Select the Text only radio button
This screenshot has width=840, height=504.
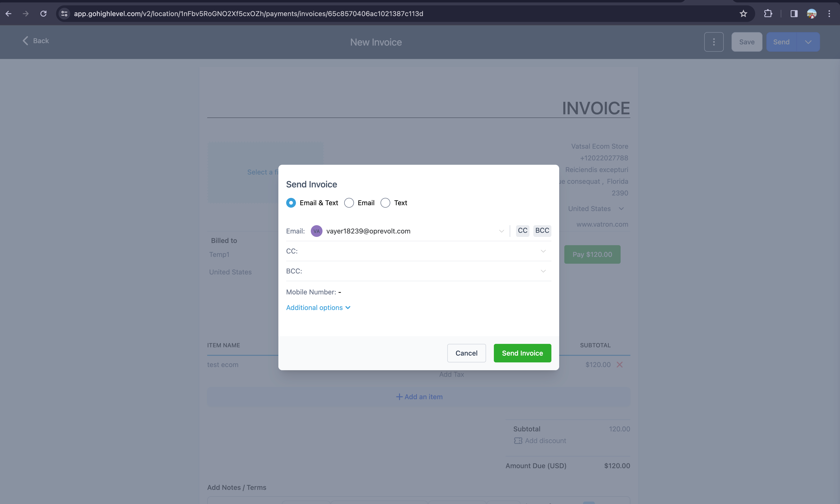coord(385,202)
